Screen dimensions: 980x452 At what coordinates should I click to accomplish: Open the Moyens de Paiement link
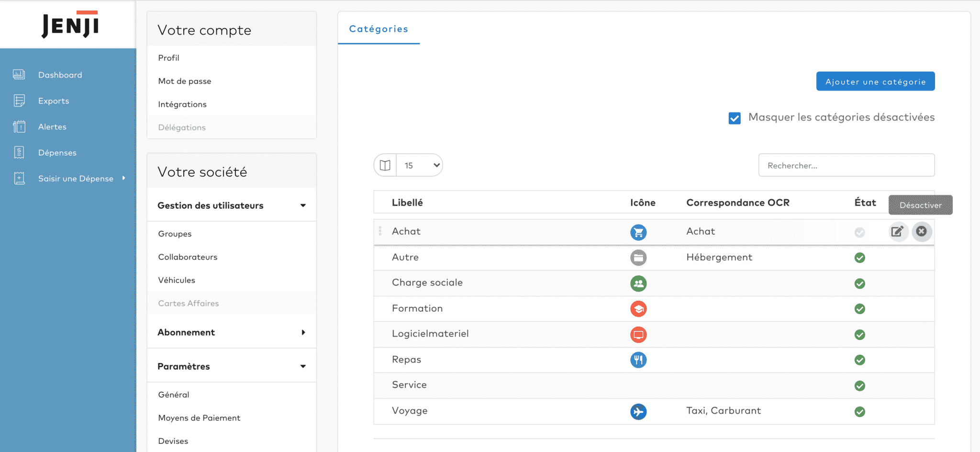point(199,418)
